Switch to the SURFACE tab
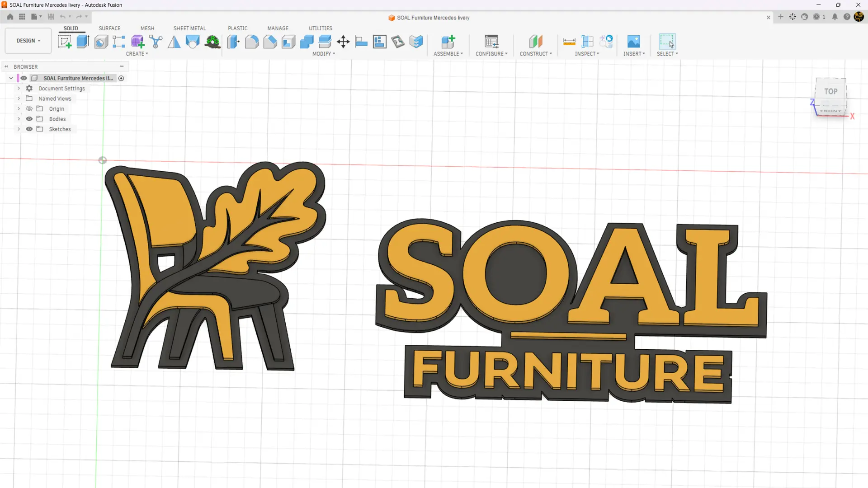 109,28
